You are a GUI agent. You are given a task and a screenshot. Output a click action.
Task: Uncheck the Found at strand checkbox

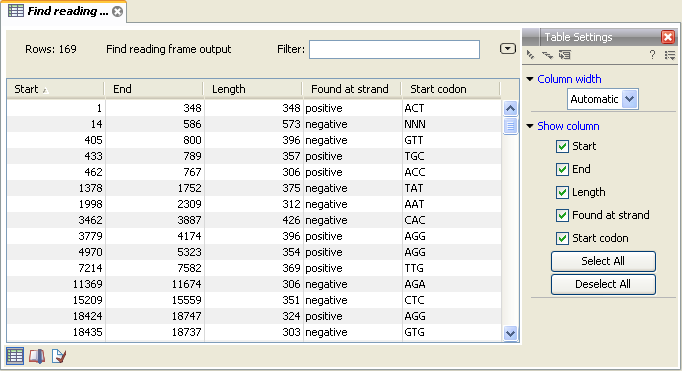click(x=562, y=215)
